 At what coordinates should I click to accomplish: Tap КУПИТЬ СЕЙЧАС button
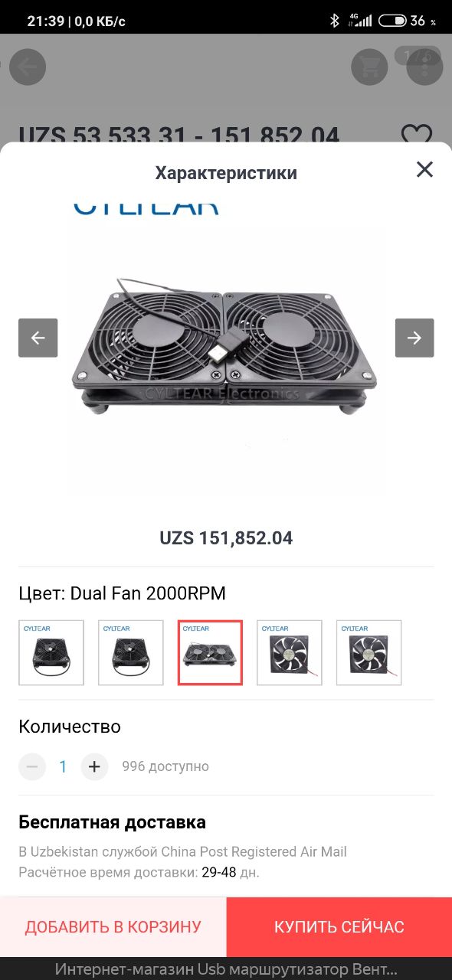click(339, 927)
